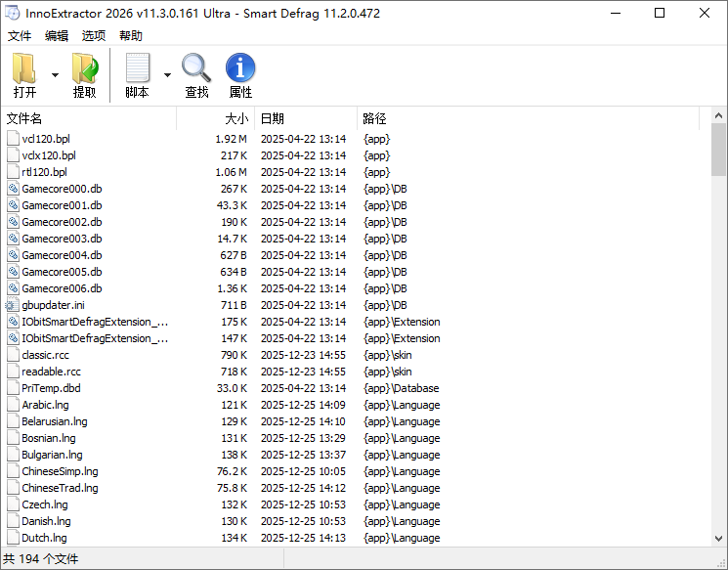This screenshot has width=728, height=570.
Task: Sort by the 日期 column header
Action: point(306,118)
